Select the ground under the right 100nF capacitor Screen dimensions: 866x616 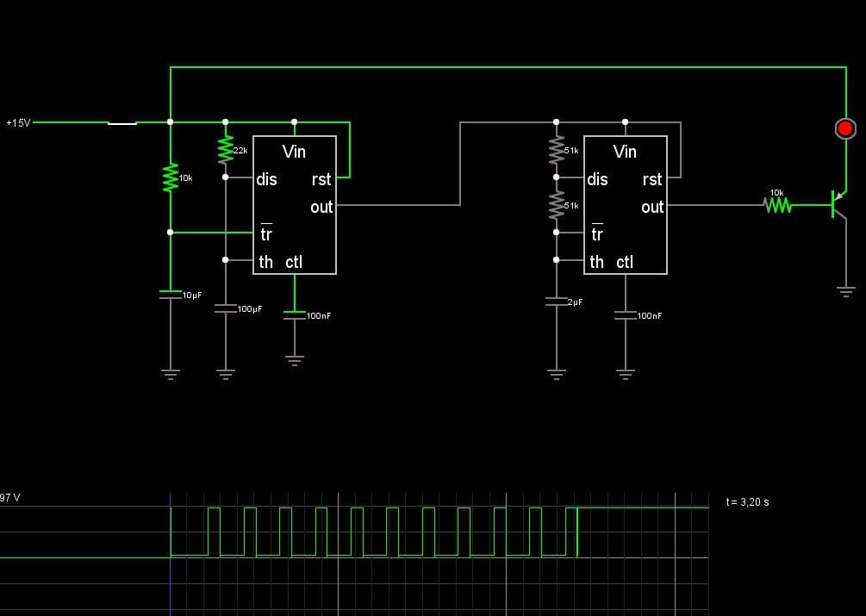coord(626,374)
